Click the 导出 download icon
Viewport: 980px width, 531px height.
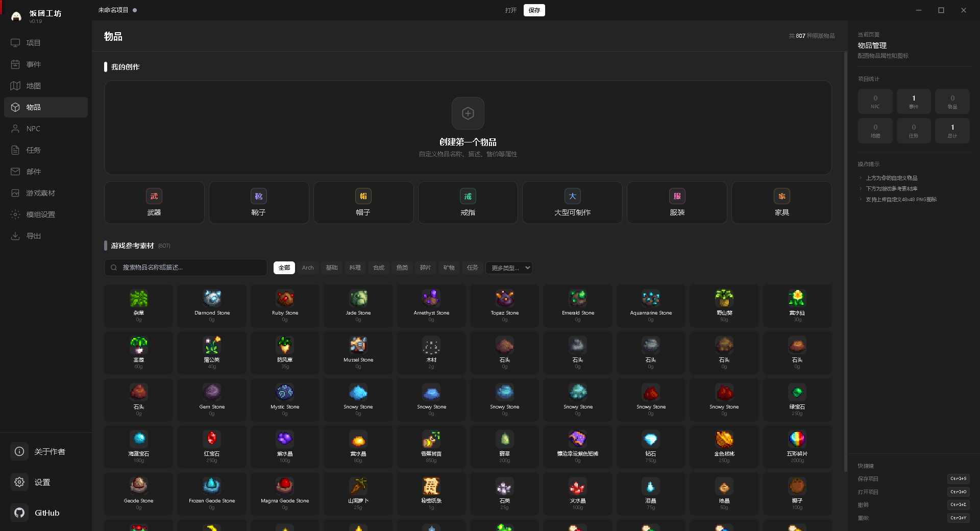(15, 236)
